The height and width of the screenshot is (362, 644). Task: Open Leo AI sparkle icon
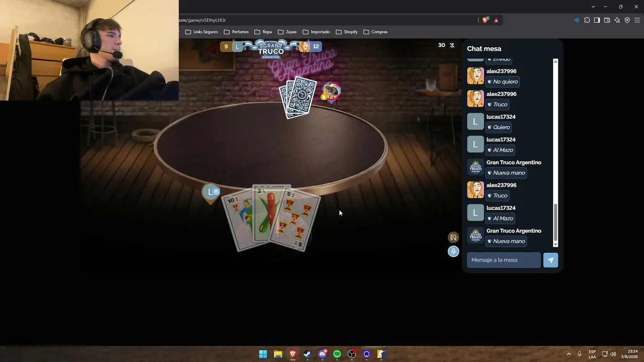(617, 20)
